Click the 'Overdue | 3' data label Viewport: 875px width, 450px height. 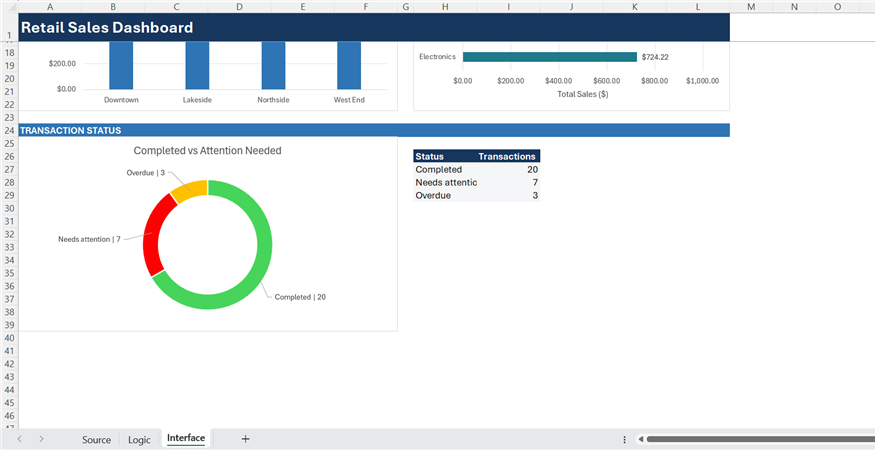coord(146,173)
